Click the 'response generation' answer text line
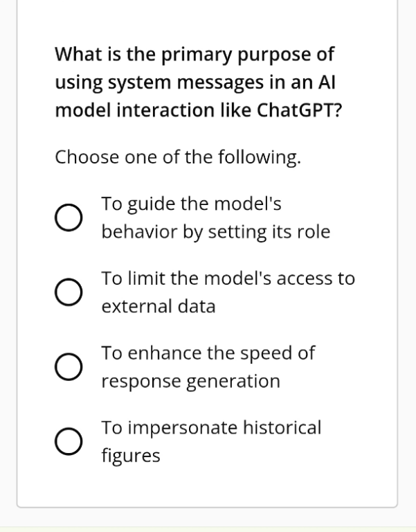Image resolution: width=416 pixels, height=532 pixels. click(x=191, y=382)
